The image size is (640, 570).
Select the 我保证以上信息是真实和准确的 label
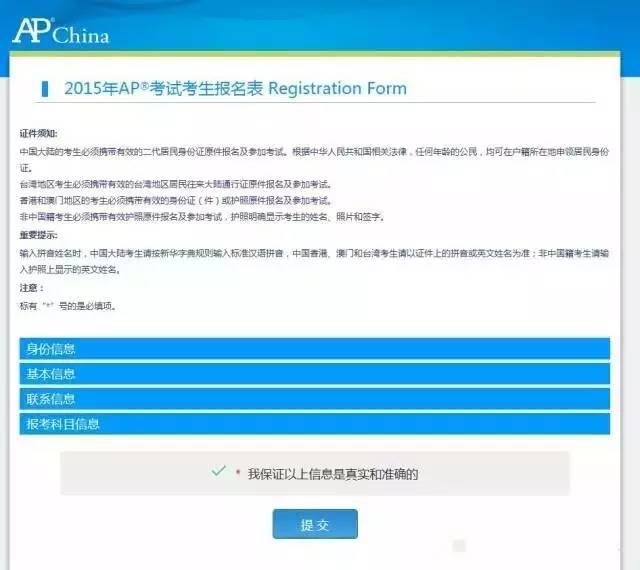click(x=332, y=474)
